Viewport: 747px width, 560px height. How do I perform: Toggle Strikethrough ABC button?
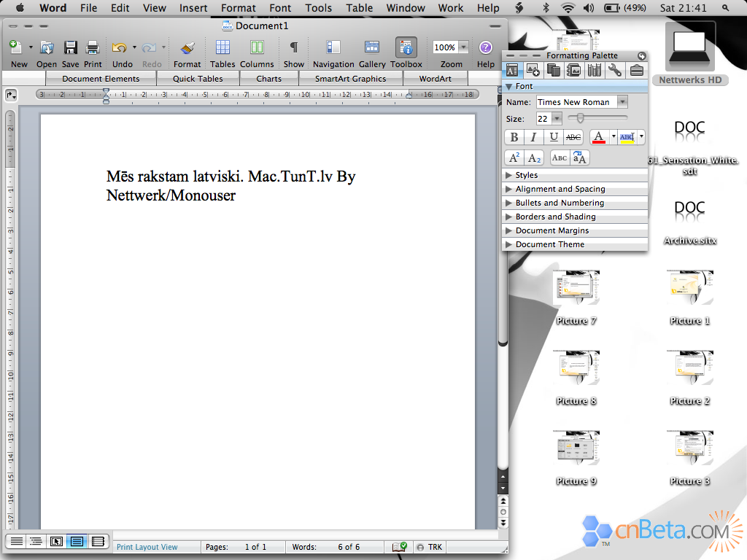(x=573, y=137)
